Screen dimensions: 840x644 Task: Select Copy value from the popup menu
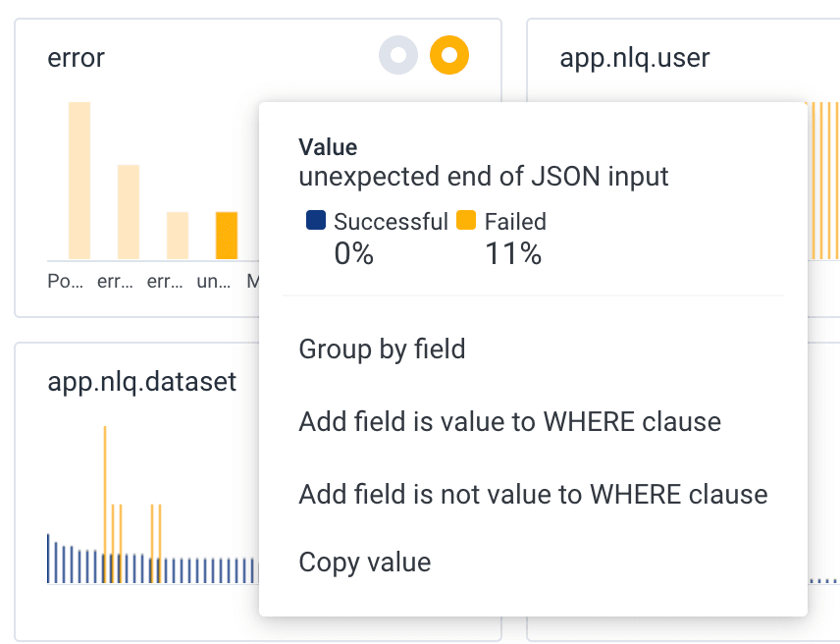[364, 563]
